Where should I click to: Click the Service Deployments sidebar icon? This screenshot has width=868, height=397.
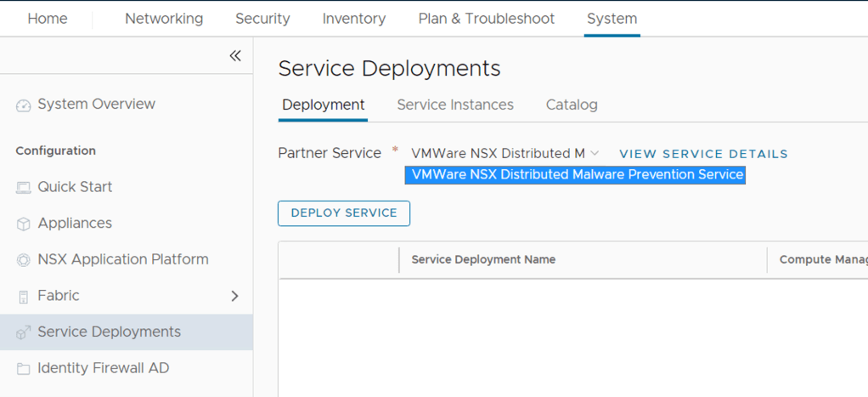23,332
